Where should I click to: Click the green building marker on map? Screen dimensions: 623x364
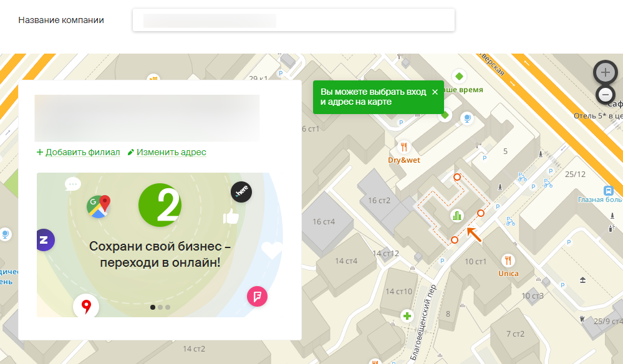point(456,216)
